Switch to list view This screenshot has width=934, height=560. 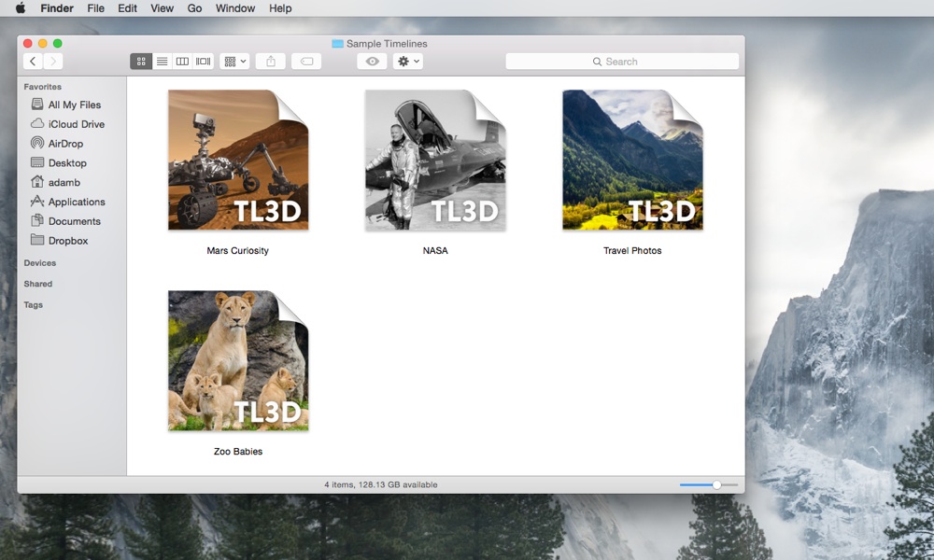[x=162, y=62]
